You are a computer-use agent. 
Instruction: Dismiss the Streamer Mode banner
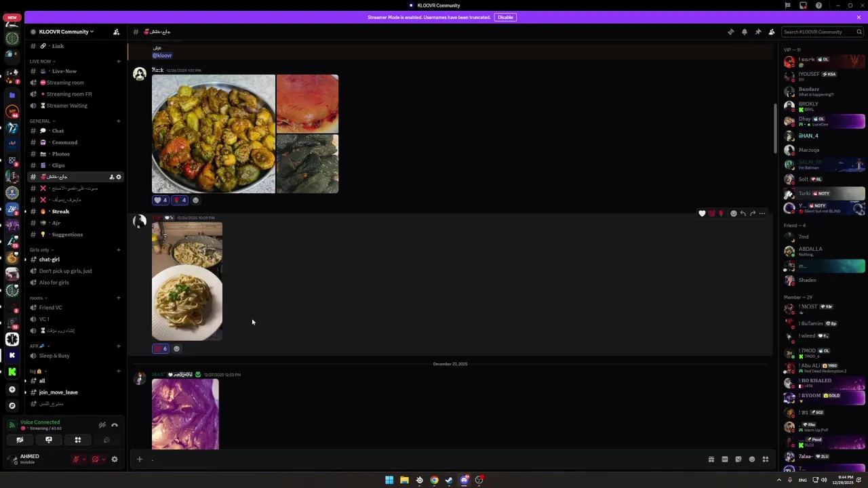pyautogui.click(x=859, y=17)
